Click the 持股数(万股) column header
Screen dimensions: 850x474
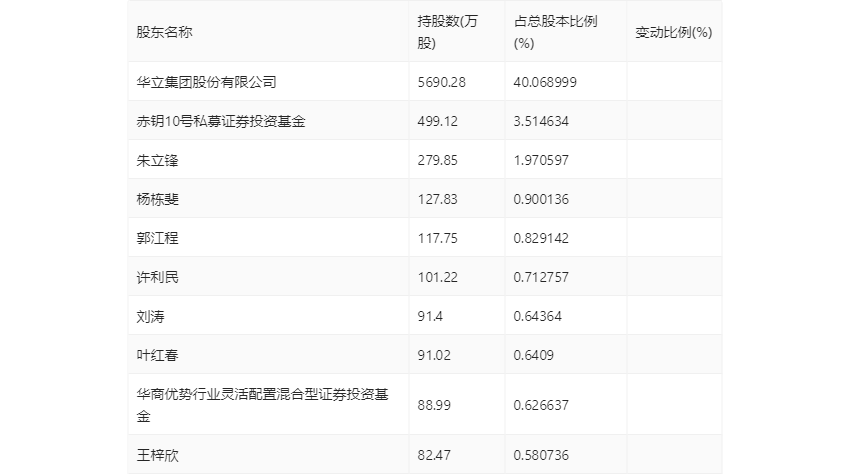[447, 32]
